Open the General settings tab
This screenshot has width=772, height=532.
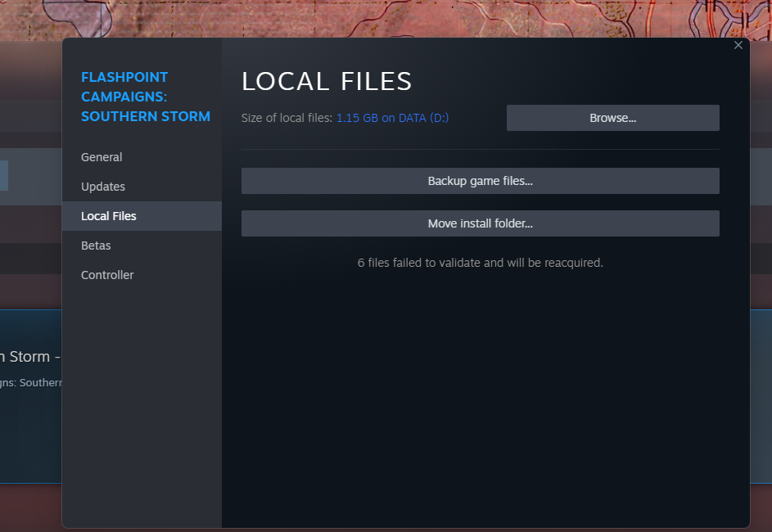(142, 157)
